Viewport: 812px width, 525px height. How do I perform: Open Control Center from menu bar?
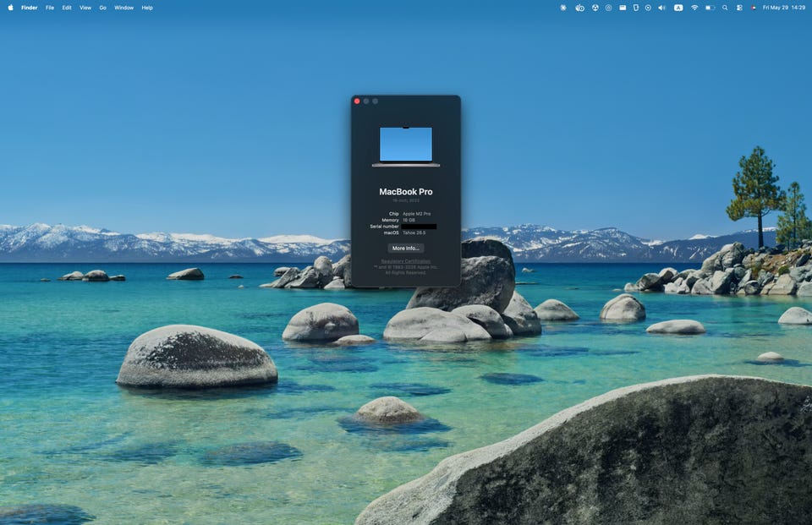point(739,8)
